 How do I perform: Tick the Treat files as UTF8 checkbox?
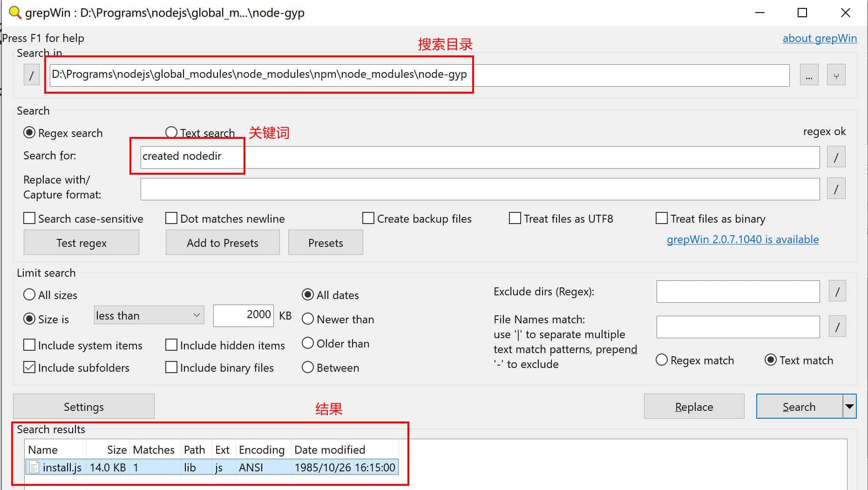pyautogui.click(x=515, y=218)
